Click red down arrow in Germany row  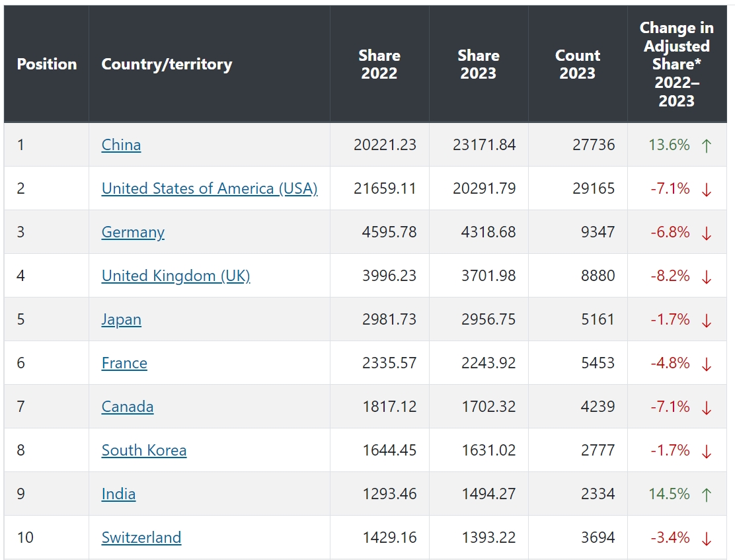[x=706, y=233]
